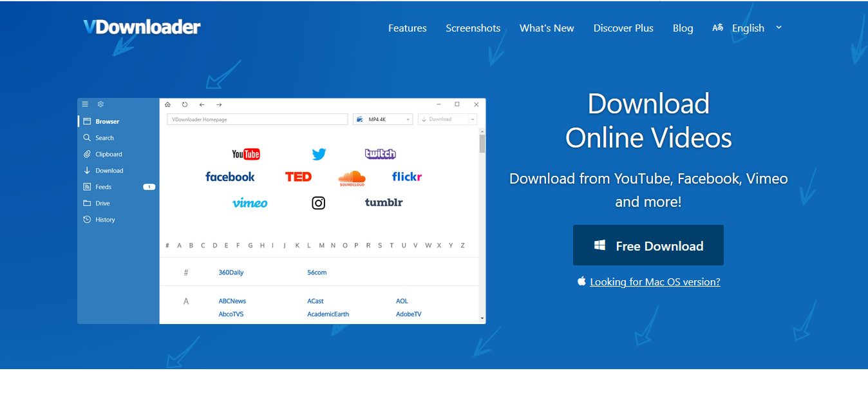Click the home icon in app toolbar
Screen dimensions: 868x402
coord(168,104)
